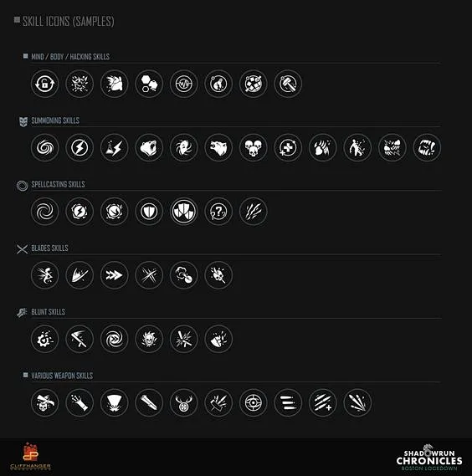Click the triple arrow dash blades icon

tap(114, 275)
